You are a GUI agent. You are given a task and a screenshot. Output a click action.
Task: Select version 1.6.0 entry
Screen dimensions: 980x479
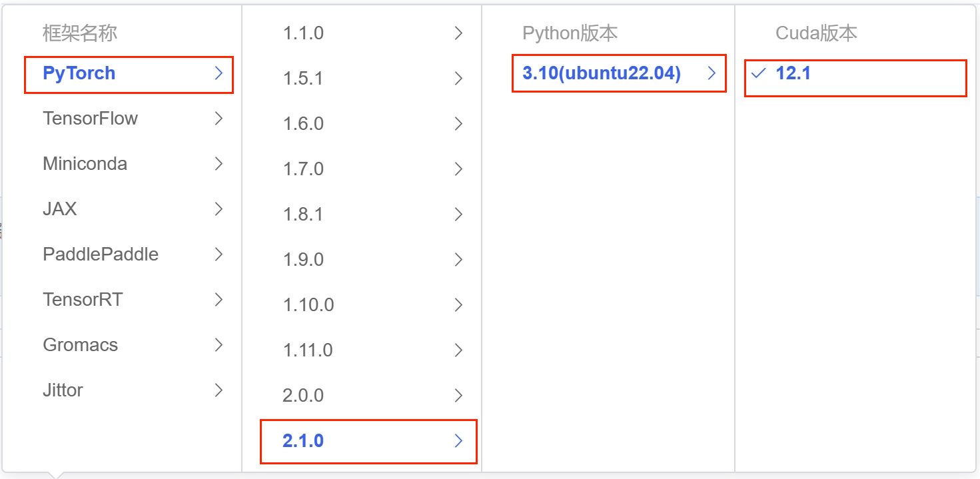tap(303, 124)
